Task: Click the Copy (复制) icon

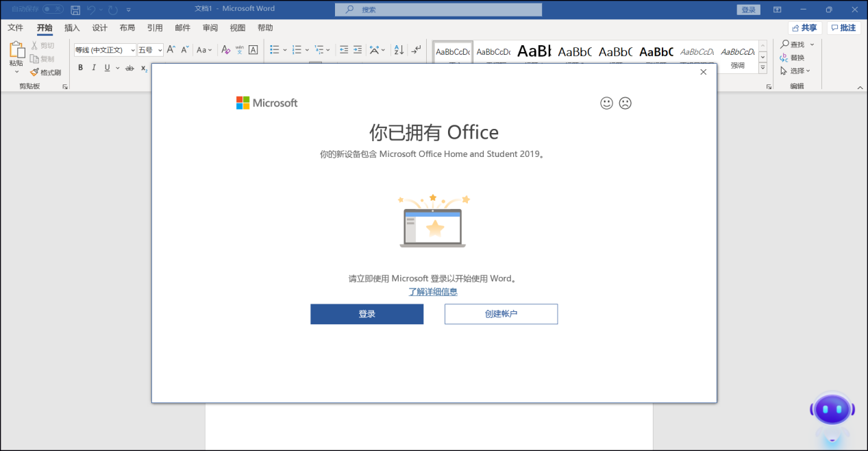Action: 42,58
